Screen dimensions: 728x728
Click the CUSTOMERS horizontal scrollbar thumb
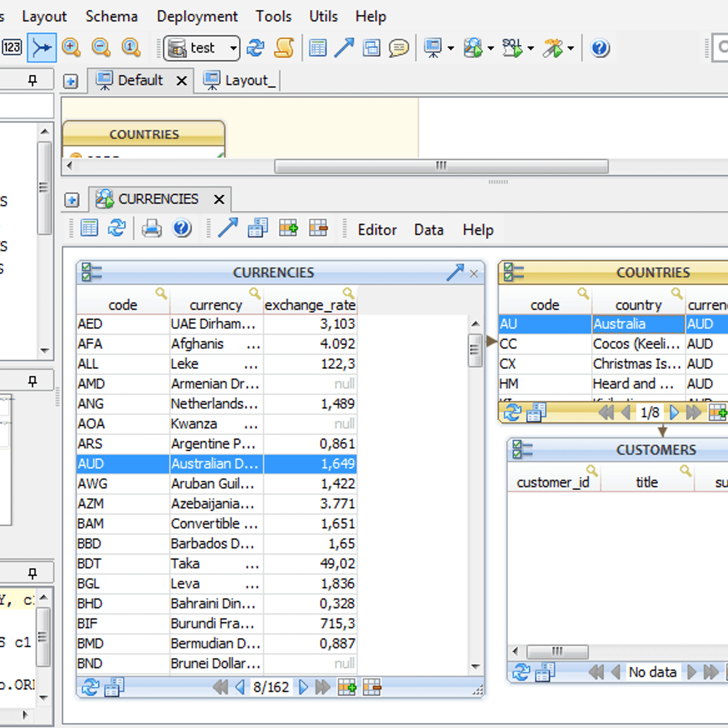point(557,652)
